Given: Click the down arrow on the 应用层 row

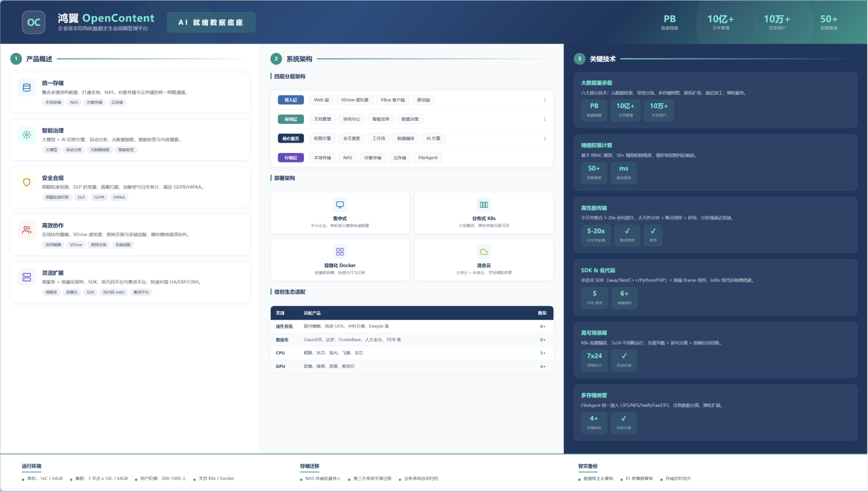Looking at the screenshot, I should tap(545, 119).
